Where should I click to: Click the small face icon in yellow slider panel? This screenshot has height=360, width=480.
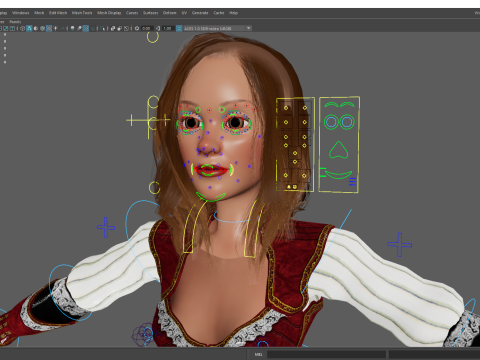coord(295,187)
